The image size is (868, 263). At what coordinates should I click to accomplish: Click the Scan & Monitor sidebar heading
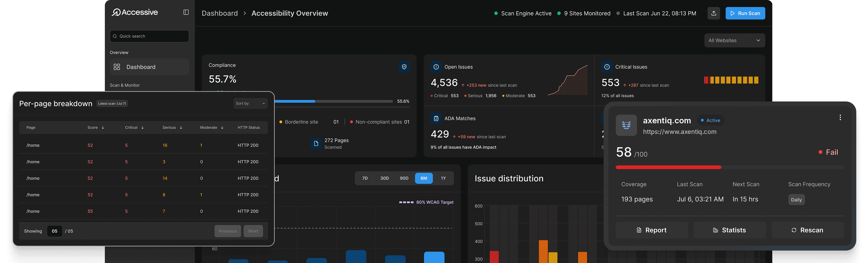click(125, 85)
